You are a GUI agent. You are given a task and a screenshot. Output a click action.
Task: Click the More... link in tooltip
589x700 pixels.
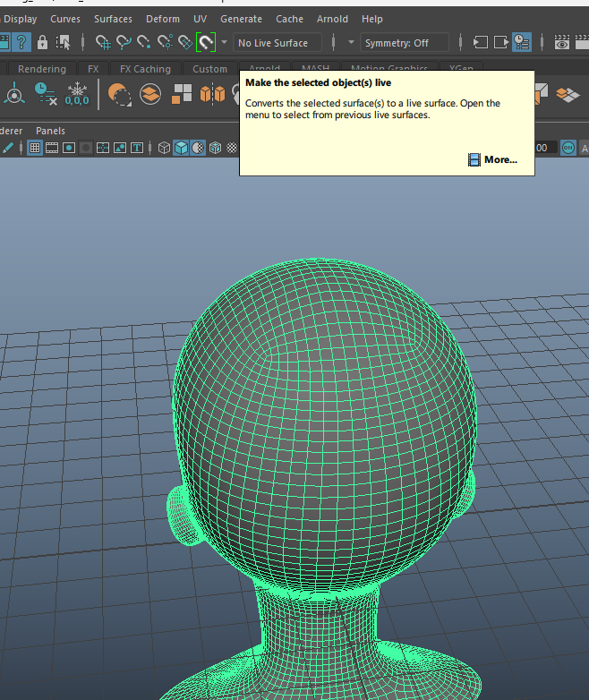(x=500, y=159)
